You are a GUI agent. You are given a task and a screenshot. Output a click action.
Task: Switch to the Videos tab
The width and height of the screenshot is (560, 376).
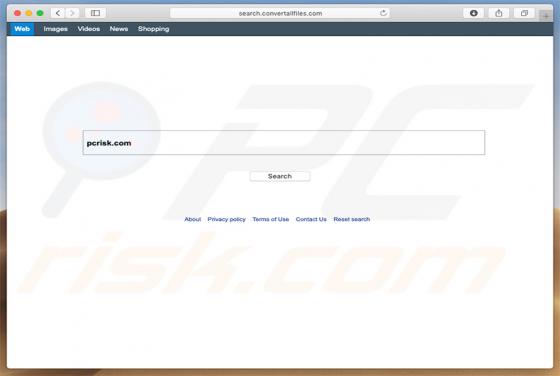pos(89,29)
